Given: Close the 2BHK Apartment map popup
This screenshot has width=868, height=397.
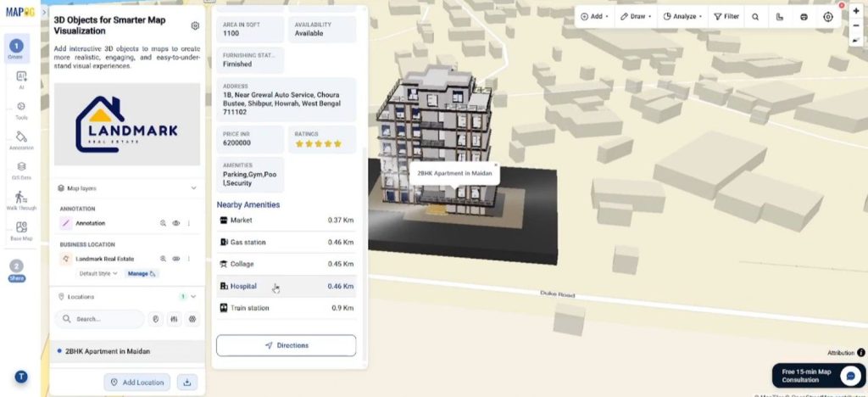Looking at the screenshot, I should click(x=495, y=165).
